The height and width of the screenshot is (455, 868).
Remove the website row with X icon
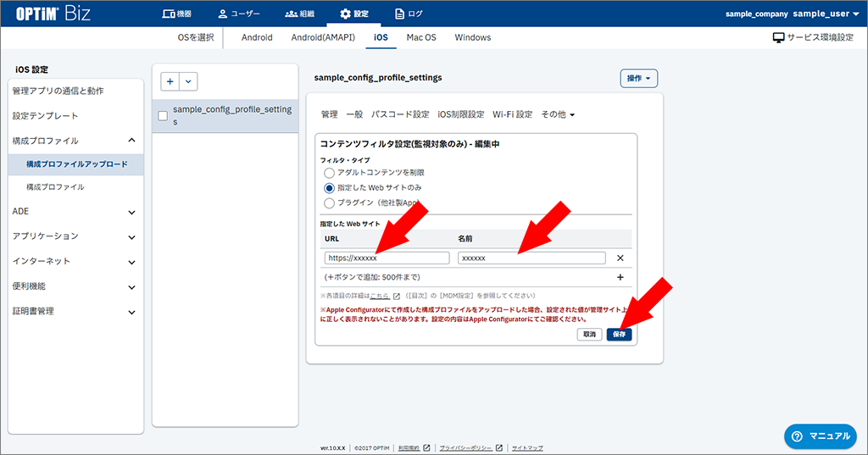pyautogui.click(x=620, y=258)
